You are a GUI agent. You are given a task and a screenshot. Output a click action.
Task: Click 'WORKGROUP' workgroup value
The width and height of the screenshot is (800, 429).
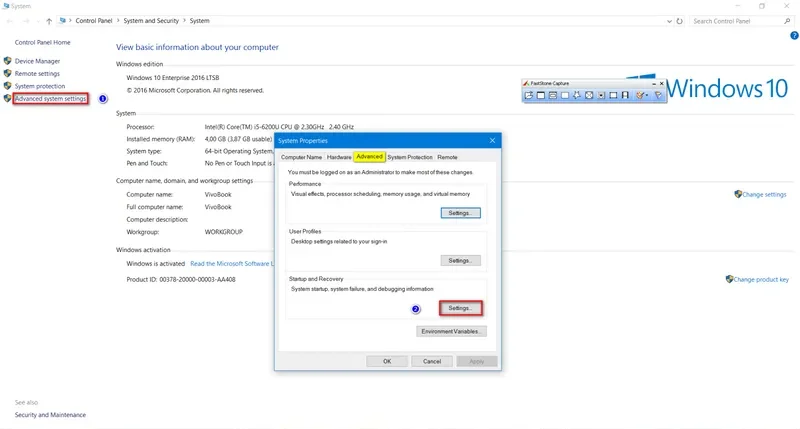point(223,232)
